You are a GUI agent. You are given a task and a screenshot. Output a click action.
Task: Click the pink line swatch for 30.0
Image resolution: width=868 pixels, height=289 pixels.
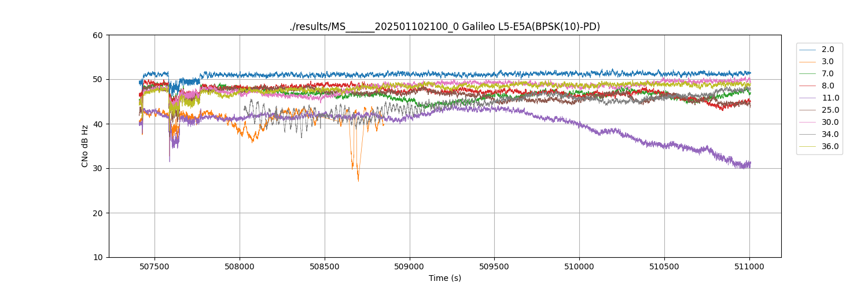tap(807, 123)
